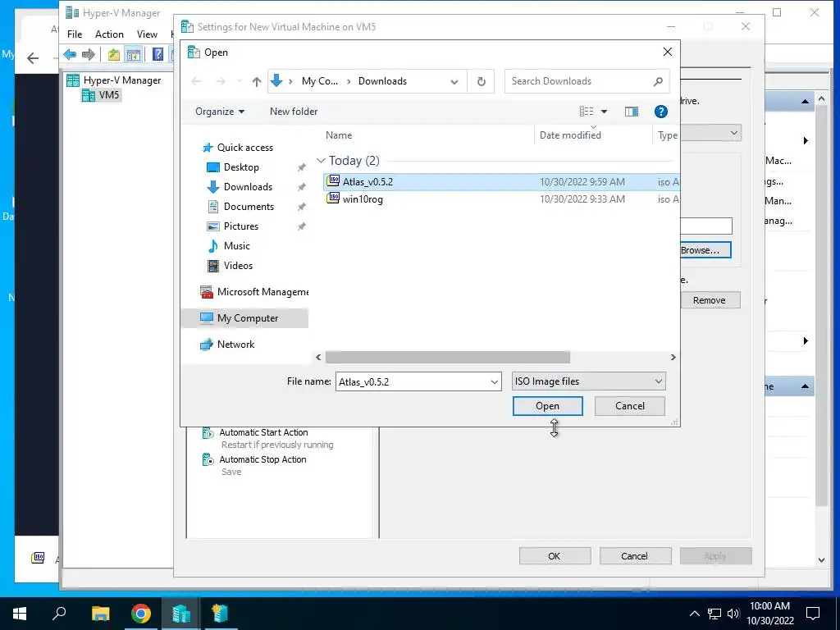Click Show/Hide Console Tree toolbar icon
The height and width of the screenshot is (630, 840).
[x=134, y=54]
